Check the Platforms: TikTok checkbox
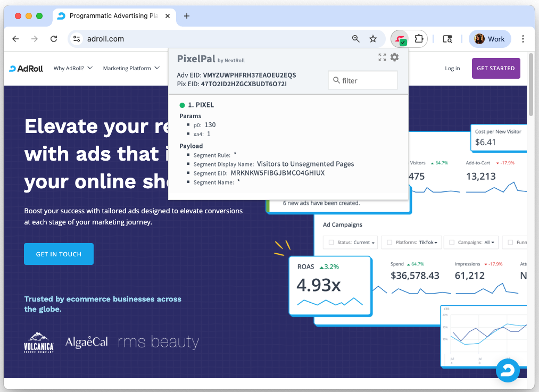This screenshot has width=539, height=392. 390,243
